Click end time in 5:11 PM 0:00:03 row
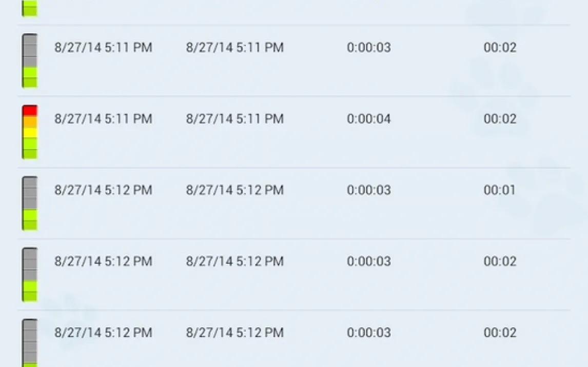Screen dimensions: 588x367 click(x=234, y=48)
